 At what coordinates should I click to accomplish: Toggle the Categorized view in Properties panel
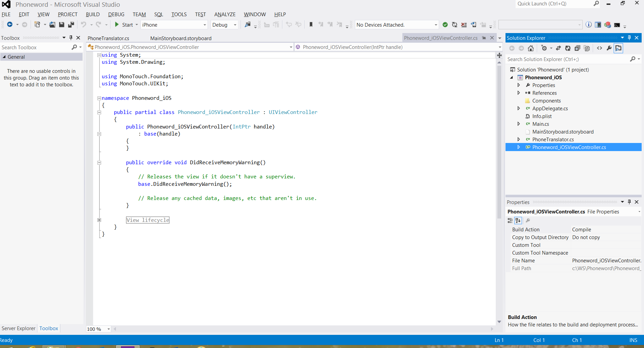click(x=510, y=221)
